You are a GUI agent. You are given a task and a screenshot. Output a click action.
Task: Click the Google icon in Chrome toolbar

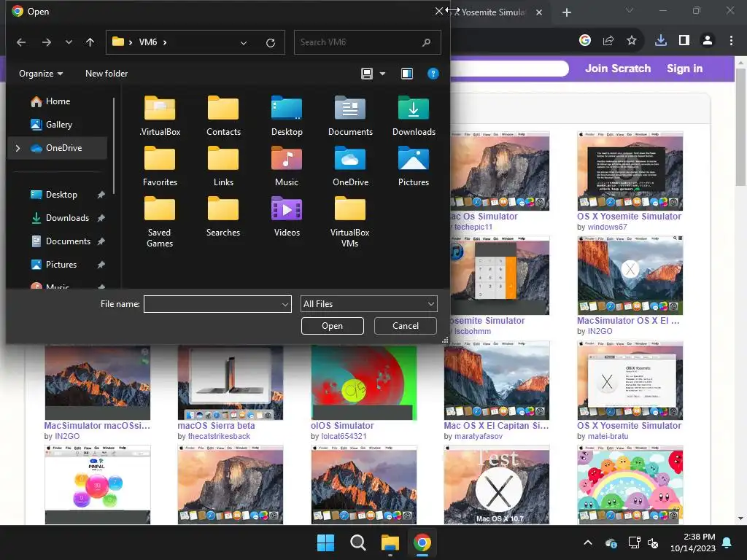click(585, 41)
